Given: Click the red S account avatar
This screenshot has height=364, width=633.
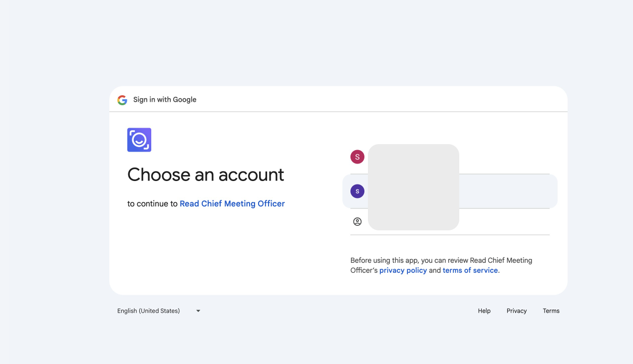Looking at the screenshot, I should [357, 157].
